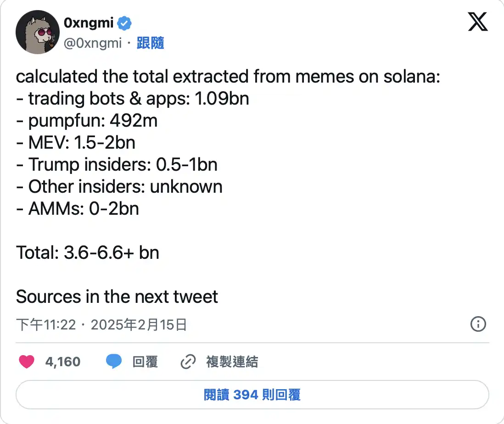Viewport: 504px width, 424px height.
Task: Open the 0xngmi display name
Action: 89,22
